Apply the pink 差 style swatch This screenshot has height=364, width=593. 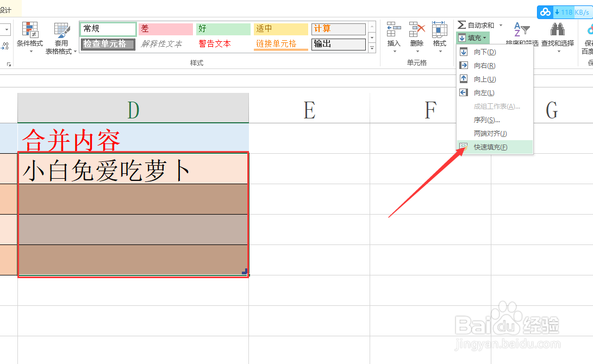(x=165, y=28)
